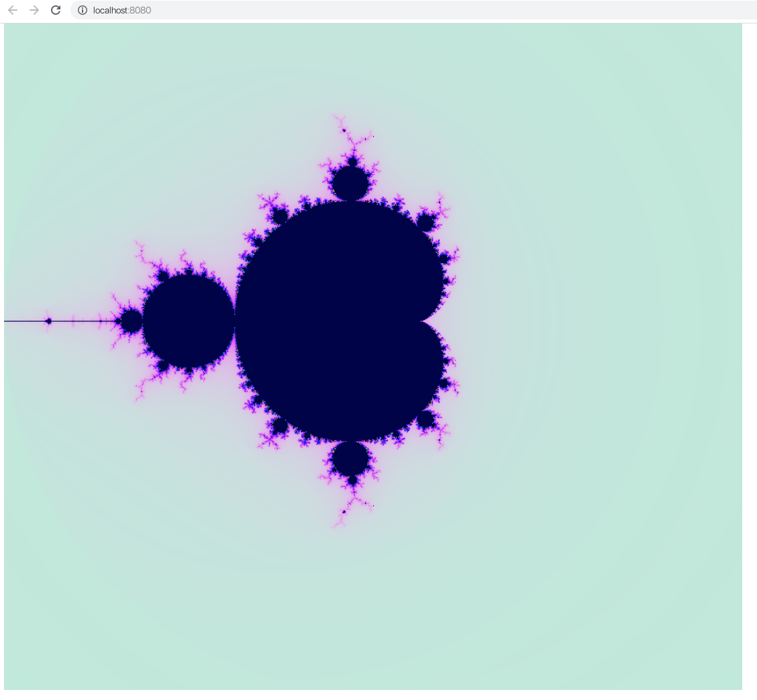Click the notch between cardioid and left bulb

point(236,321)
